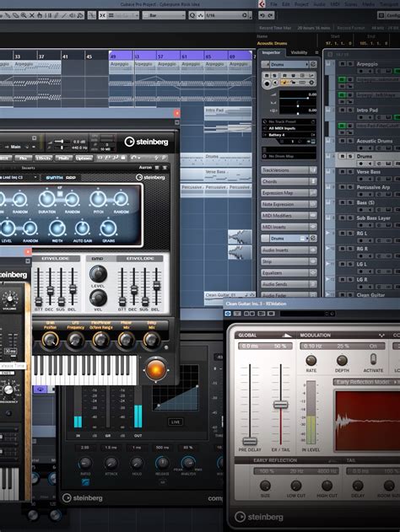Screen dimensions: 400x532
Task: Select the Time Warp tool
Action: pyautogui.click(x=48, y=15)
